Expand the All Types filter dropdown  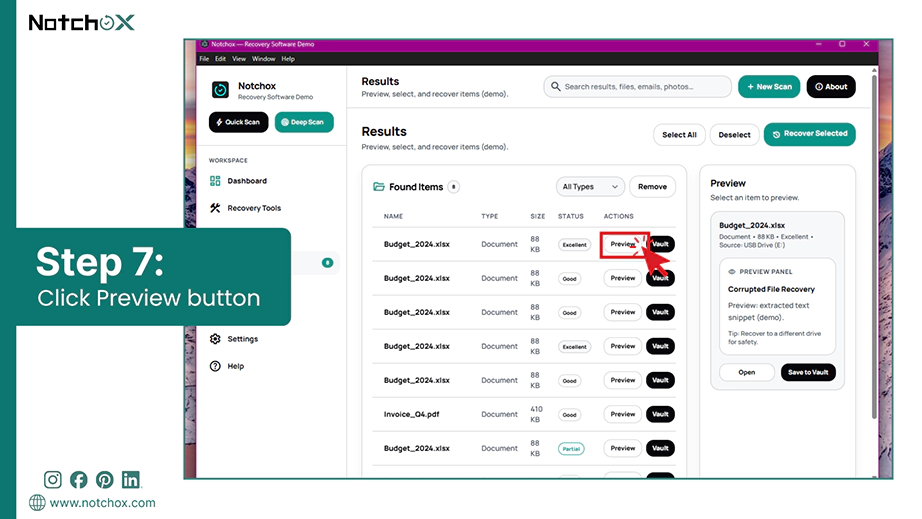click(590, 186)
